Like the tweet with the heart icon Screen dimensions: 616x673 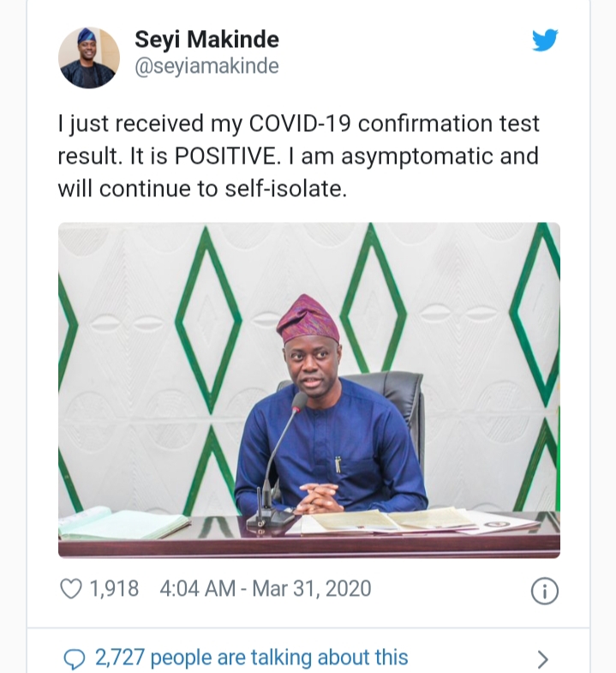tap(71, 589)
